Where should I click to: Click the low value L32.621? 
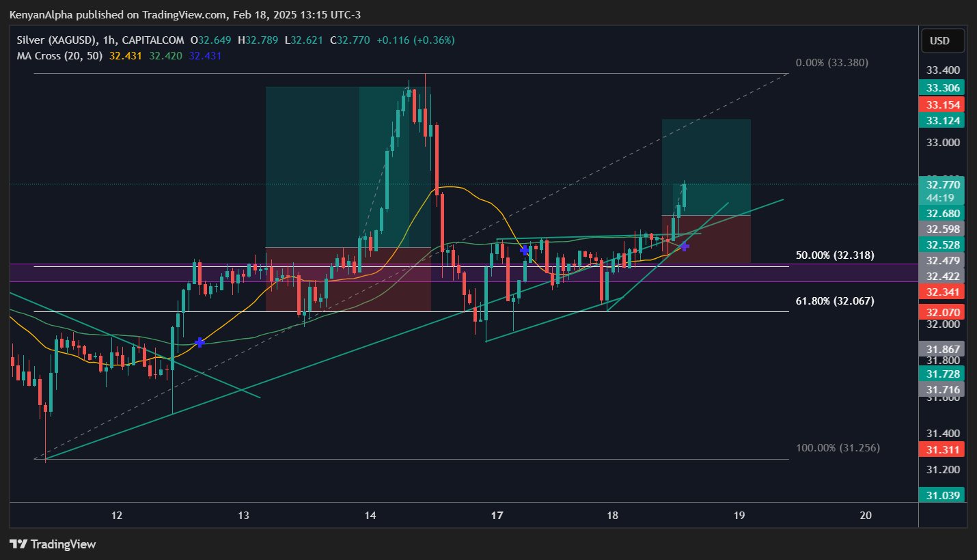tap(304, 40)
